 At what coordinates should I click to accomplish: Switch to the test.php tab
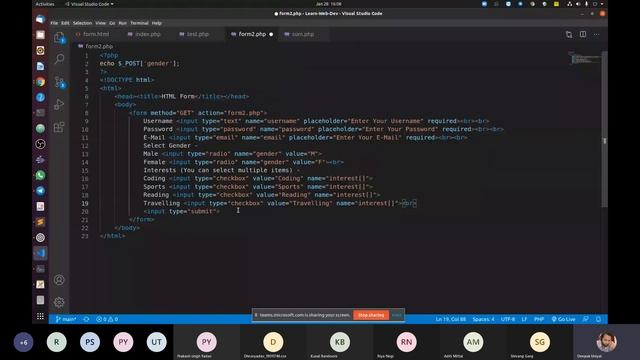pos(198,34)
